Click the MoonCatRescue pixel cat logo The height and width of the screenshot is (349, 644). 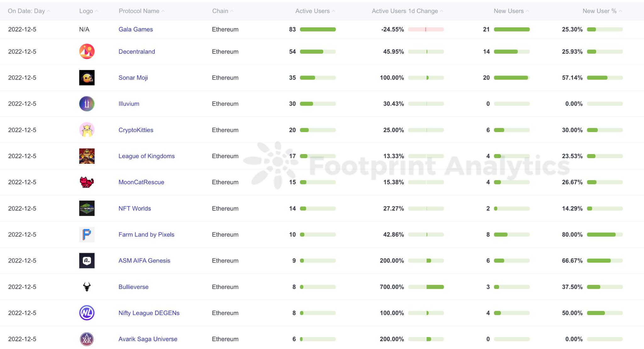click(x=87, y=182)
